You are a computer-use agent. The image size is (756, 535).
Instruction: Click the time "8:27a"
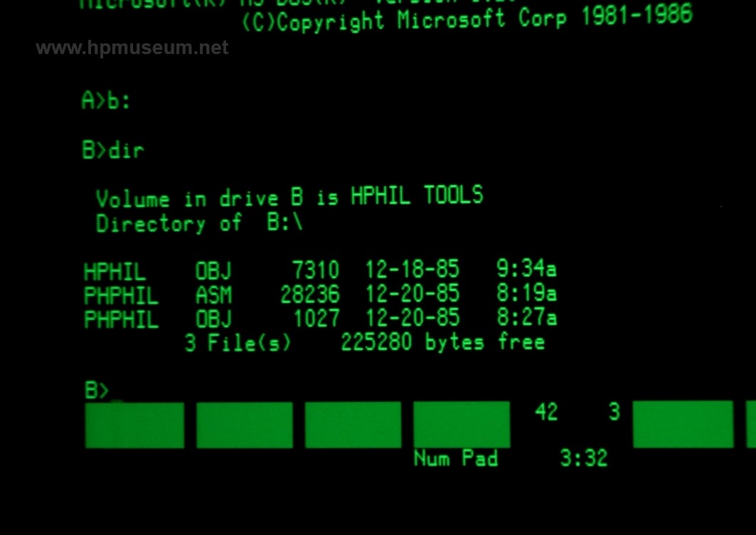click(x=526, y=317)
